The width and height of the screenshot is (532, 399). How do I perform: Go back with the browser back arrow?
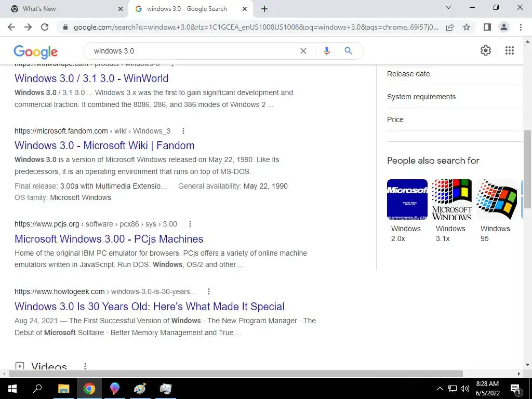click(x=11, y=27)
